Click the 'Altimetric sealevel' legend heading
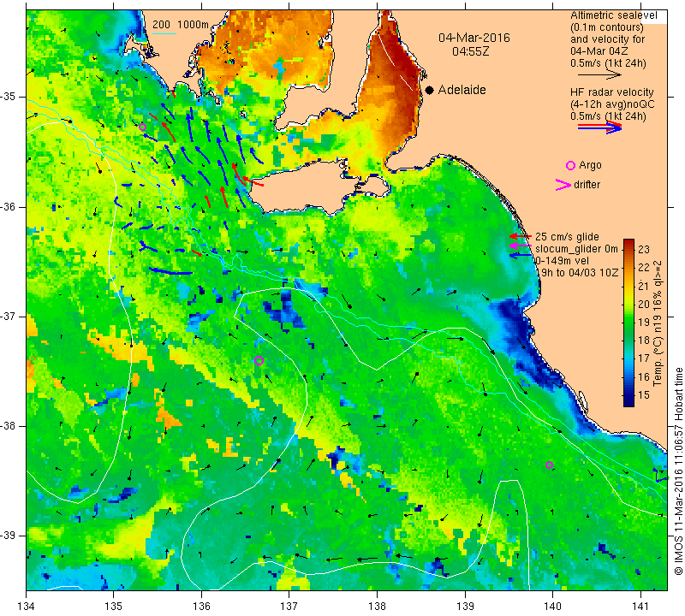Viewport: 685px width, 616px height. [x=614, y=15]
